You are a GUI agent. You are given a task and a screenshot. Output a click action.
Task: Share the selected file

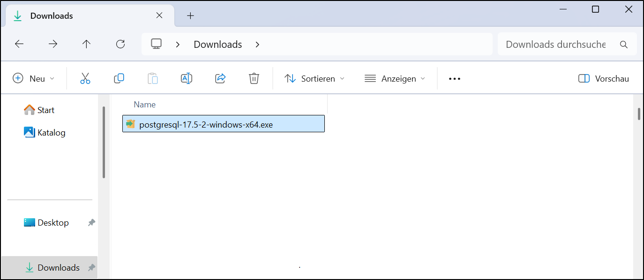click(220, 78)
